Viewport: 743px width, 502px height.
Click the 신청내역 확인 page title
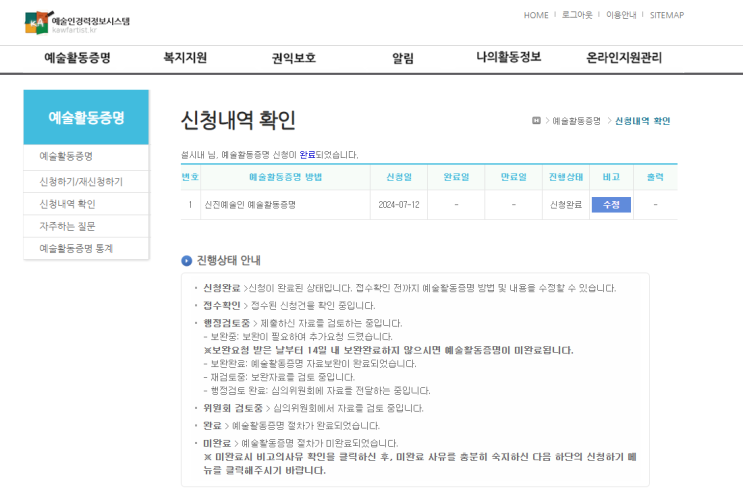pyautogui.click(x=238, y=120)
